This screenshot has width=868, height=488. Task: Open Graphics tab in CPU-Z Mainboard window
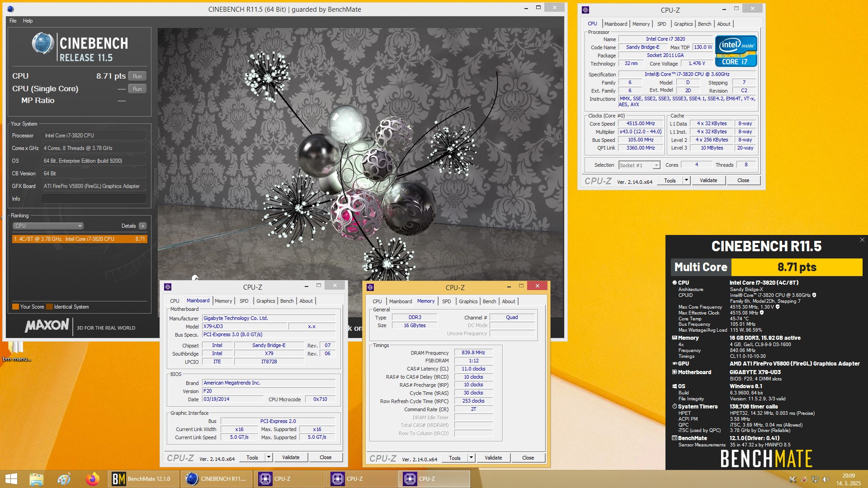[x=265, y=301]
